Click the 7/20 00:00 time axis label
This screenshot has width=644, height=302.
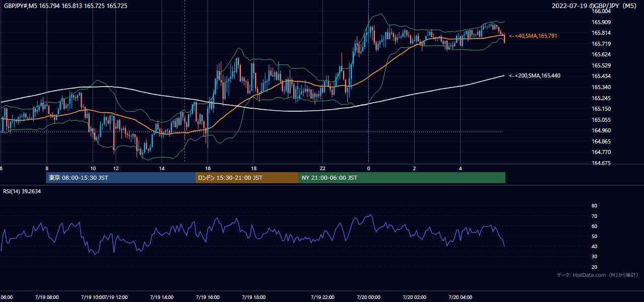click(x=368, y=297)
